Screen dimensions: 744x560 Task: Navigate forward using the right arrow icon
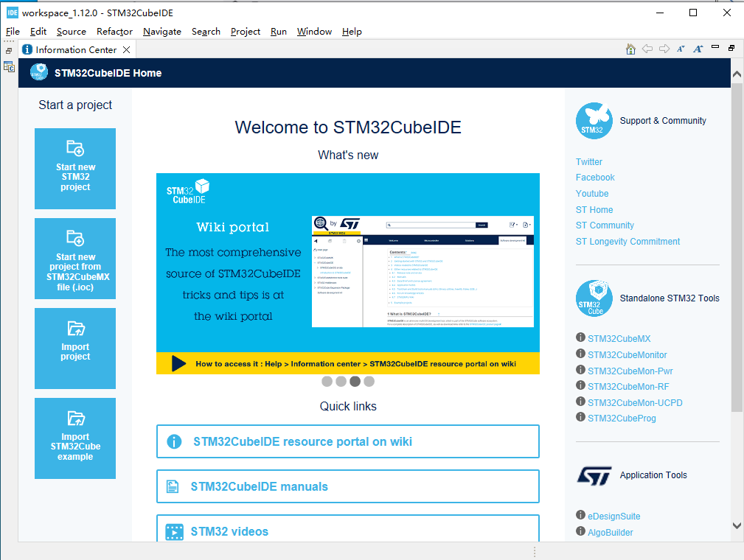(x=664, y=49)
